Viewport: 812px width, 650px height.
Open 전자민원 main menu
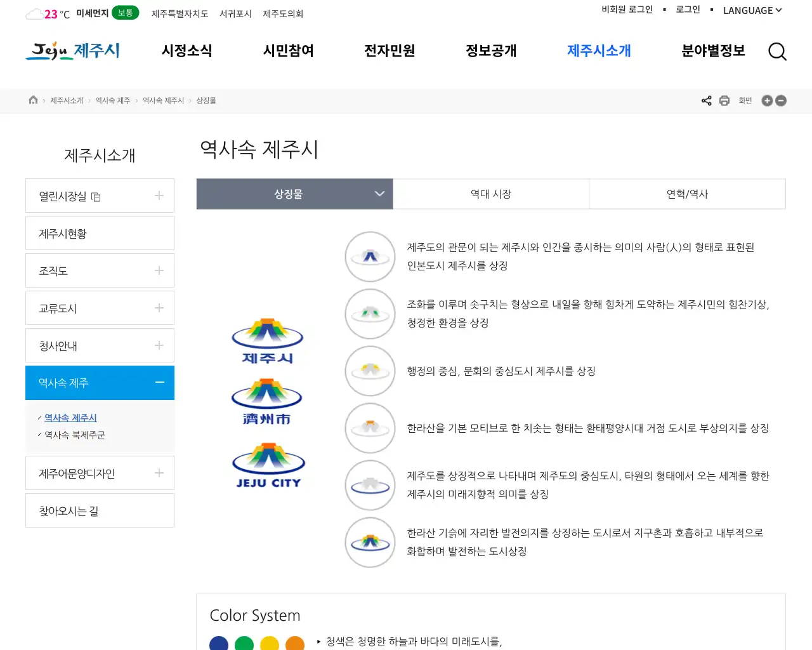click(390, 51)
